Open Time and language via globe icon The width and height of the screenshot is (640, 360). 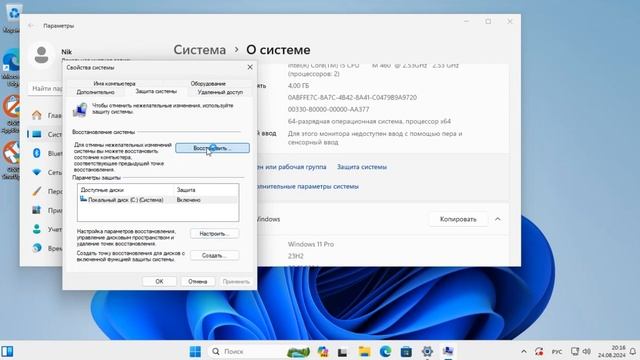point(37,248)
